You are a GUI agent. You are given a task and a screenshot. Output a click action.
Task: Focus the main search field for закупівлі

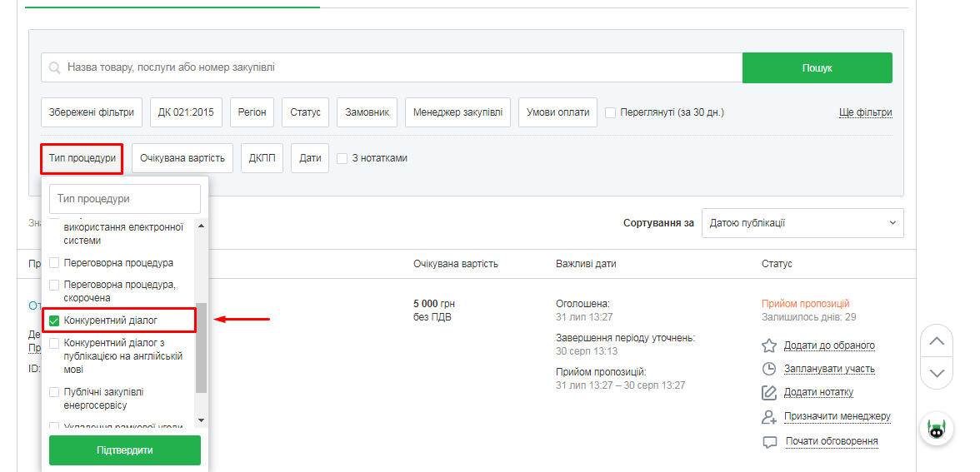pyautogui.click(x=392, y=67)
